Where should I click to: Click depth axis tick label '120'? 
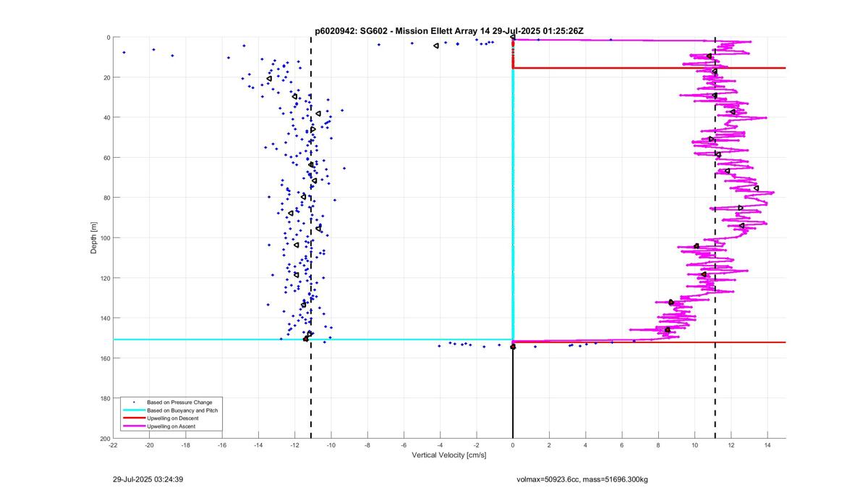click(106, 278)
